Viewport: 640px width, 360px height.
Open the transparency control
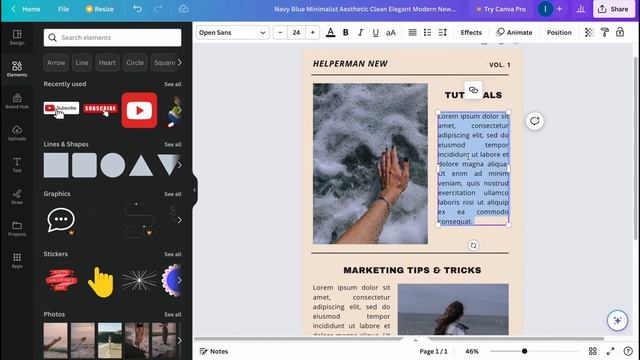(589, 32)
